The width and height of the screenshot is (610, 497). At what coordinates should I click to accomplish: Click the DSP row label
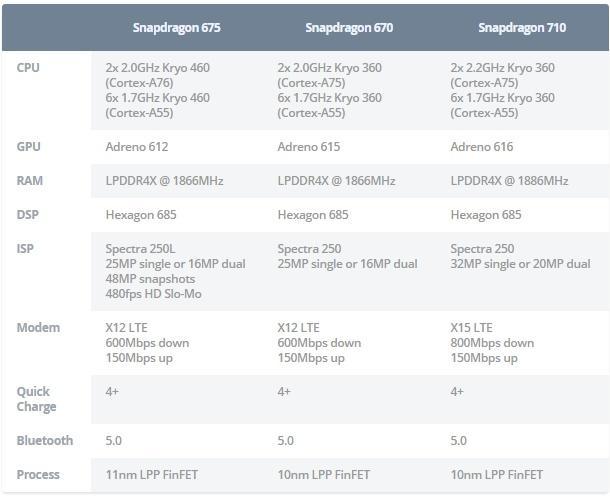[29, 215]
